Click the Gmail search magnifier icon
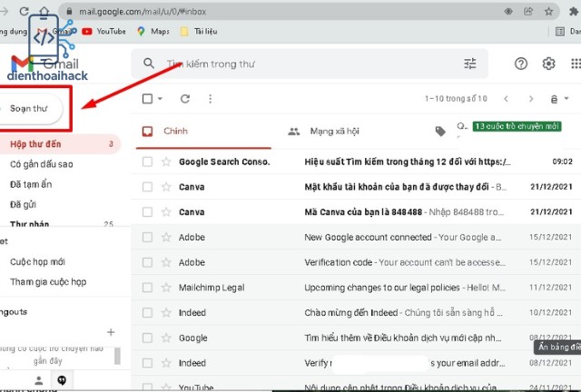Image resolution: width=581 pixels, height=392 pixels. tap(149, 64)
